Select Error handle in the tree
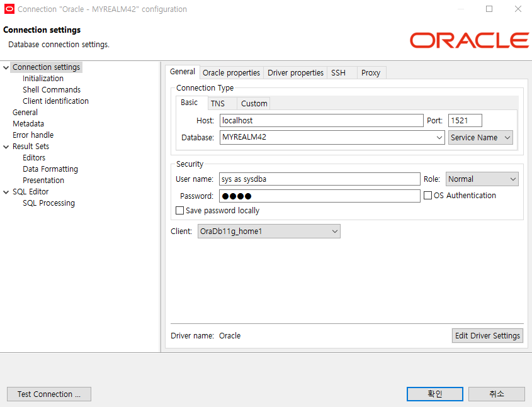This screenshot has width=532, height=407. 33,135
